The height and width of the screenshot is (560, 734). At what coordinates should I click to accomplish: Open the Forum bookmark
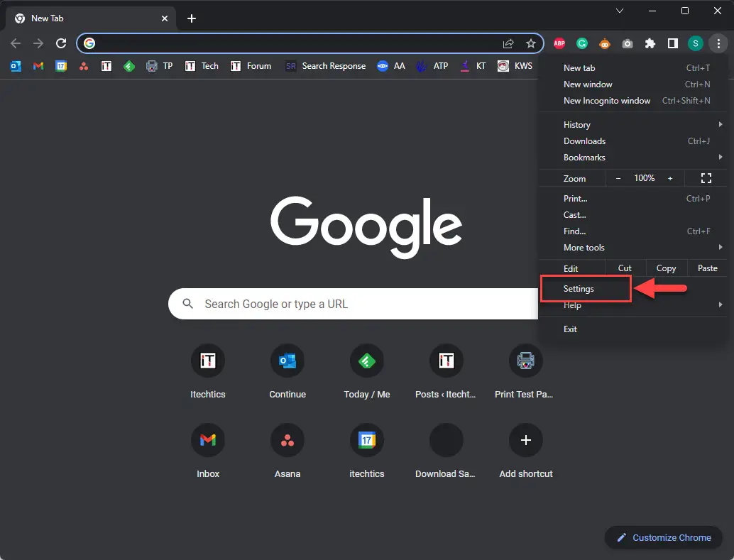251,66
